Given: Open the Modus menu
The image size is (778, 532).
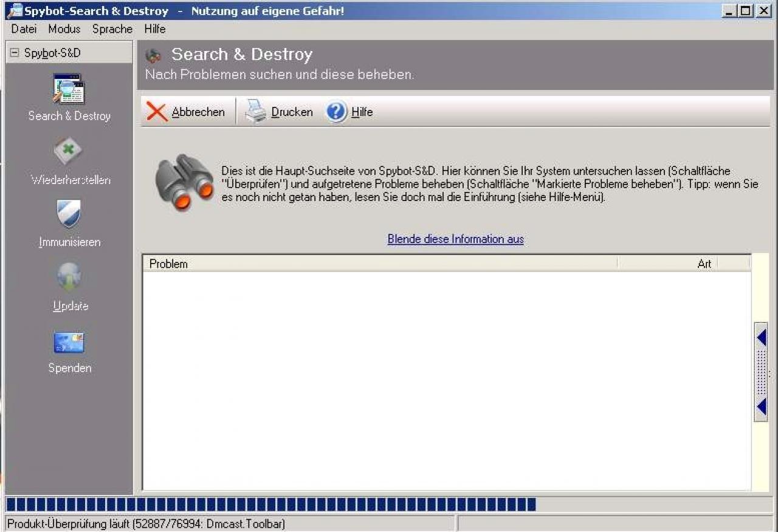Looking at the screenshot, I should 64,29.
